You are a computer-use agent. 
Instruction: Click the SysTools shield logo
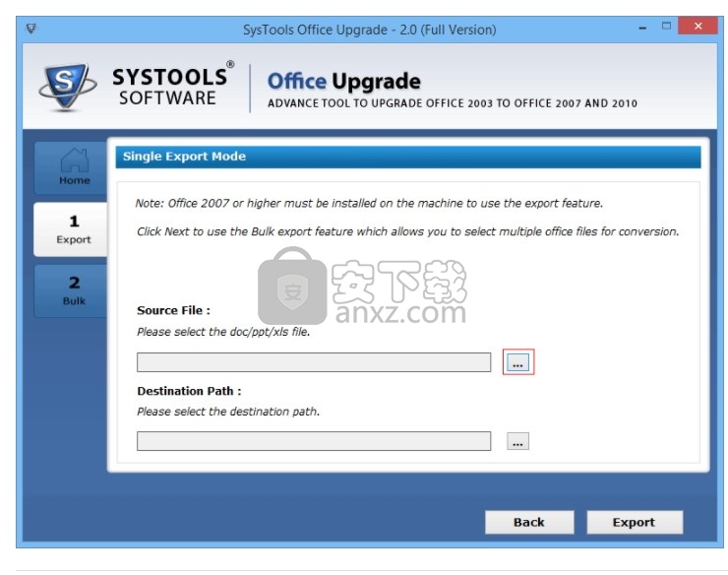(67, 87)
